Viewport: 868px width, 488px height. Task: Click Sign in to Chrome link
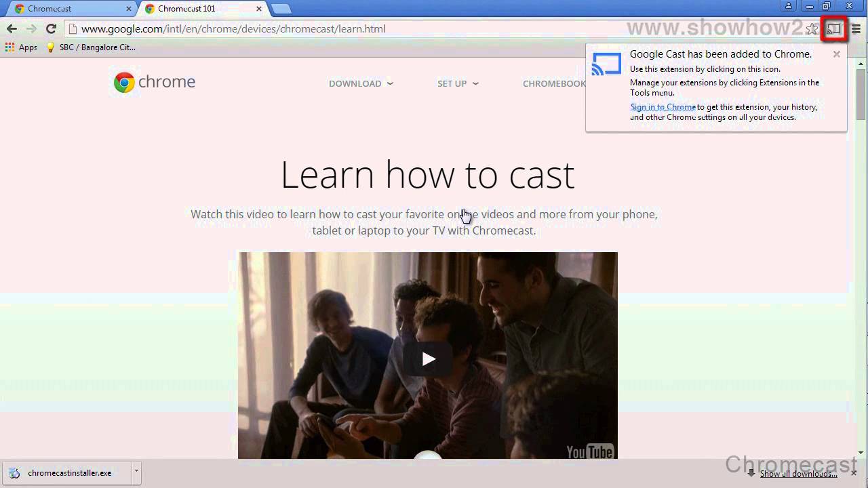[663, 107]
